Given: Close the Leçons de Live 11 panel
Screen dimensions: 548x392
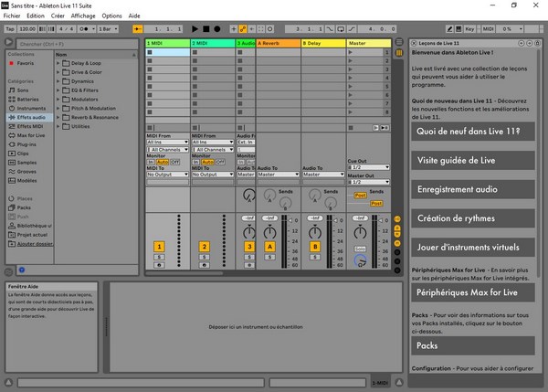Looking at the screenshot, I should pos(414,43).
